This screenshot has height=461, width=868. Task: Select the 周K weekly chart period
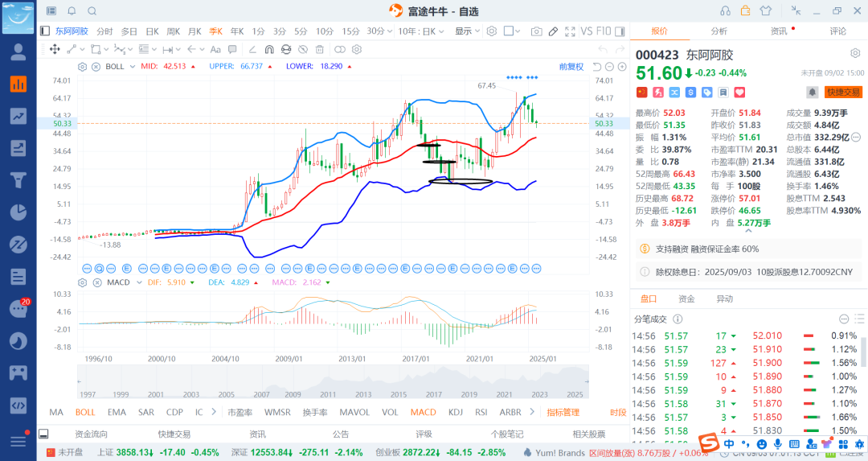tap(173, 31)
